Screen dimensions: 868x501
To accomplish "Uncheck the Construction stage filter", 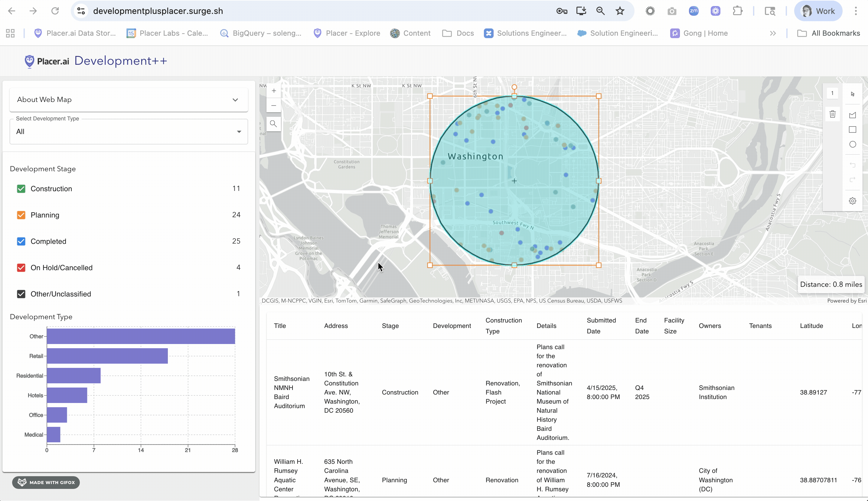I will [x=21, y=188].
